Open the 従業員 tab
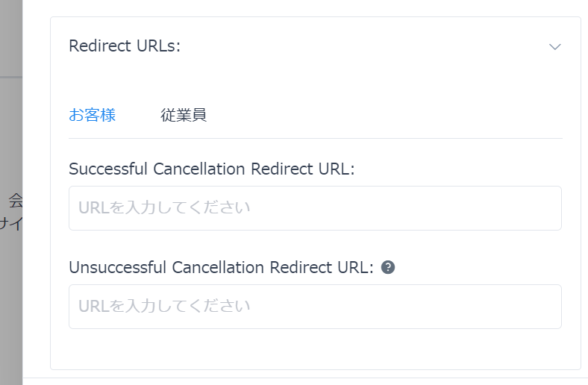 pos(184,115)
